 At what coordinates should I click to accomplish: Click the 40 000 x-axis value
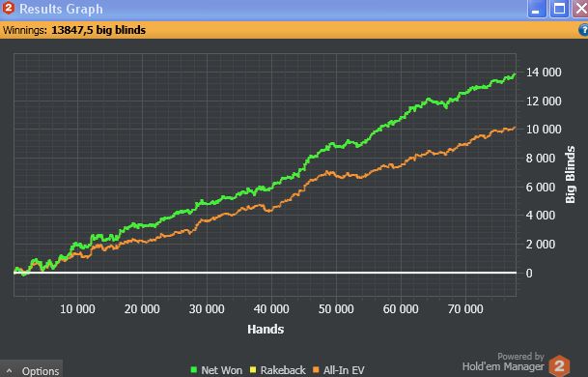271,309
